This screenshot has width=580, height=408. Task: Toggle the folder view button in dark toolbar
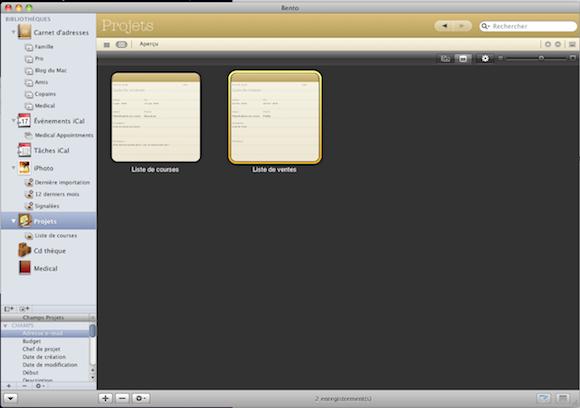(x=446, y=58)
